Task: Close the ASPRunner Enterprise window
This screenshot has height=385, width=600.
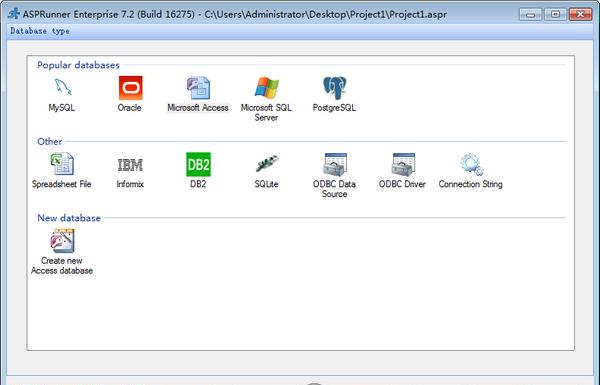Action: 580,14
